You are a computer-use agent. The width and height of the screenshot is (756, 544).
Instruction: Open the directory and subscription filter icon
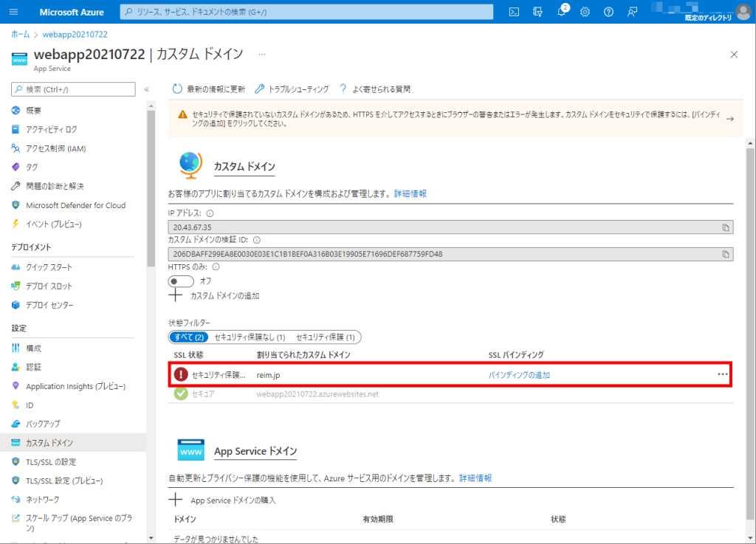[x=537, y=12]
